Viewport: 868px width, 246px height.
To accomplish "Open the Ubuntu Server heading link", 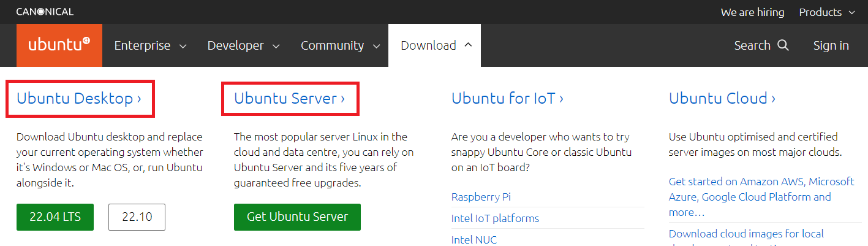I will click(x=289, y=98).
